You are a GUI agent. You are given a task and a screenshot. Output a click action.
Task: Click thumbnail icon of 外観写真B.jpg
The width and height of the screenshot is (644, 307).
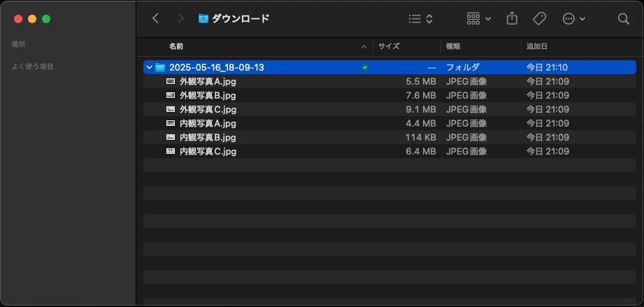click(171, 95)
